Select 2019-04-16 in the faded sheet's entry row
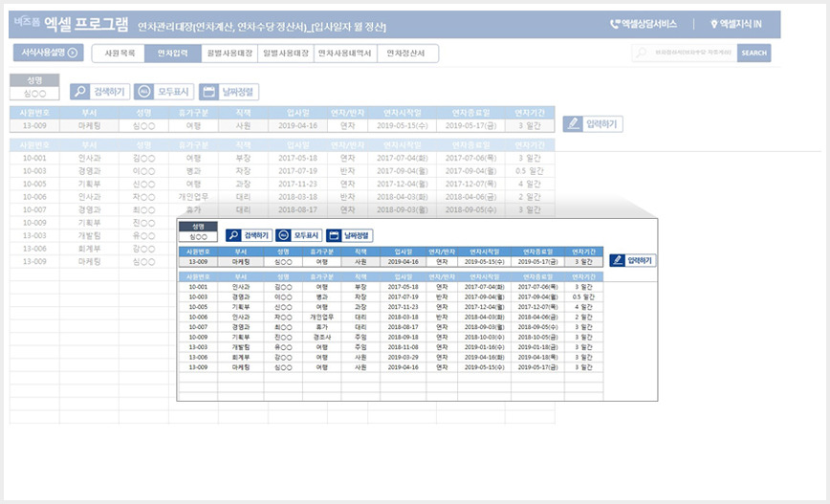Screen dimensions: 830x504 [x=297, y=126]
